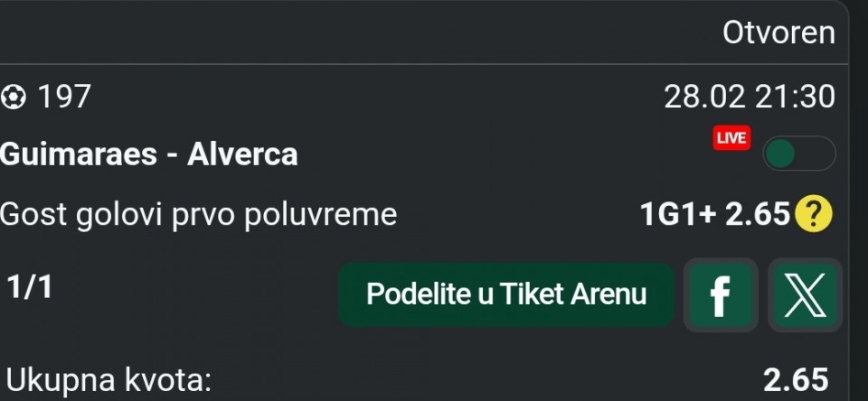Click the Gost golovi prvo poluvreme market

pos(199,215)
